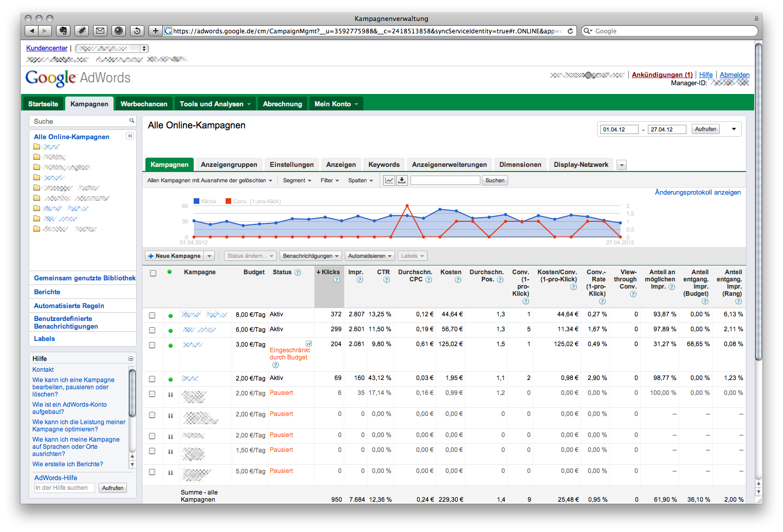Select checkbox of 5,00 €/Tag paused row
The height and width of the screenshot is (532, 783).
(152, 472)
